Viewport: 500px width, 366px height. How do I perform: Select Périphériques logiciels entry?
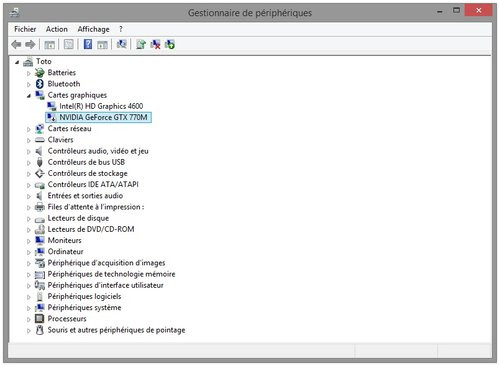pos(84,296)
